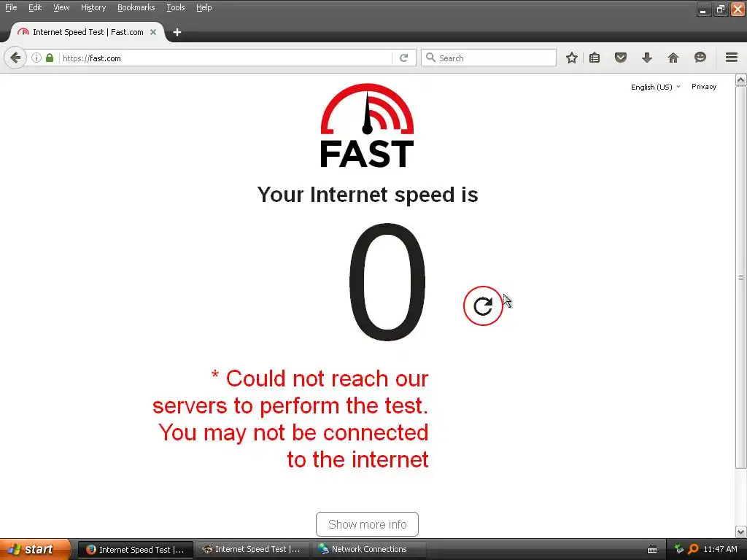This screenshot has height=560, width=747.
Task: Open the Hello chat smiley icon
Action: tap(700, 58)
